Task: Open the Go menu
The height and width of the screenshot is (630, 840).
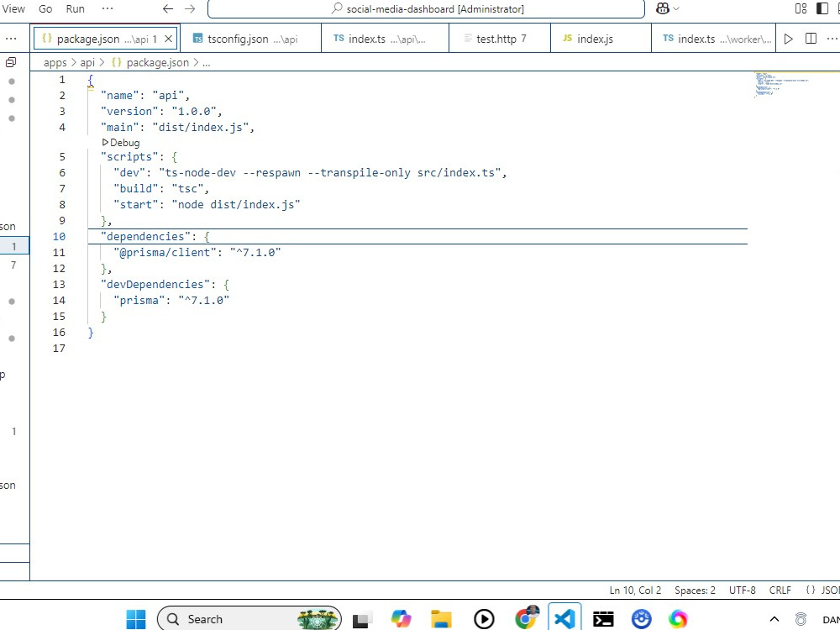Action: coord(45,8)
